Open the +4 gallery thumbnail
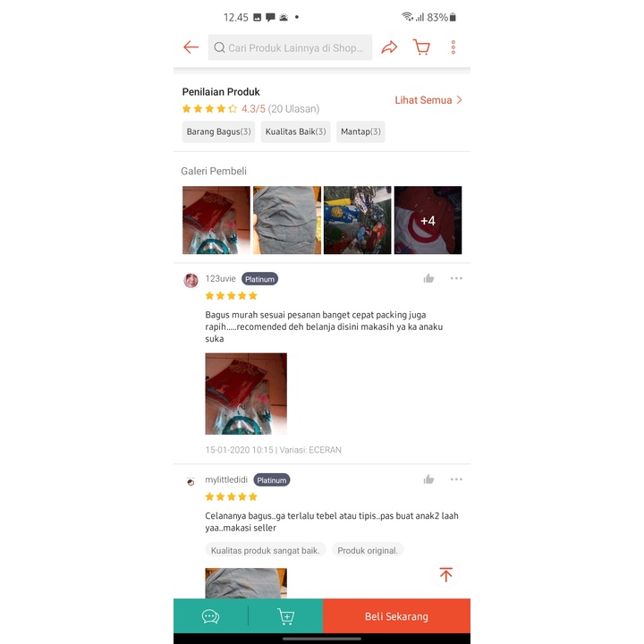Viewport: 644px width, 644px height. 428,220
